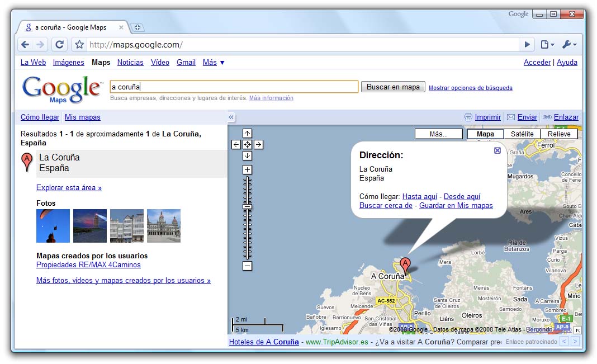The height and width of the screenshot is (364, 597).
Task: Click the browser forward arrow
Action: [40, 45]
